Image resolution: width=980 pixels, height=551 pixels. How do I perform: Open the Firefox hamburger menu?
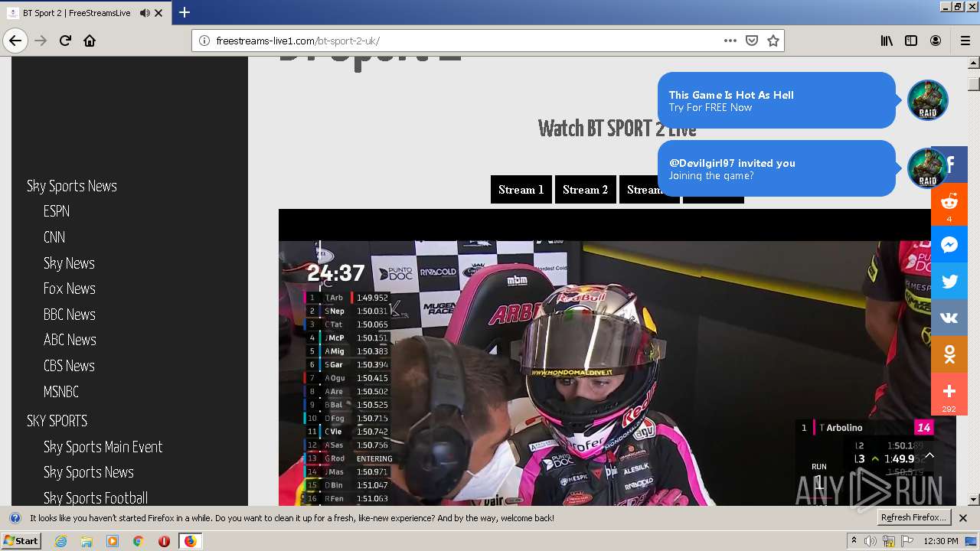[x=965, y=41]
